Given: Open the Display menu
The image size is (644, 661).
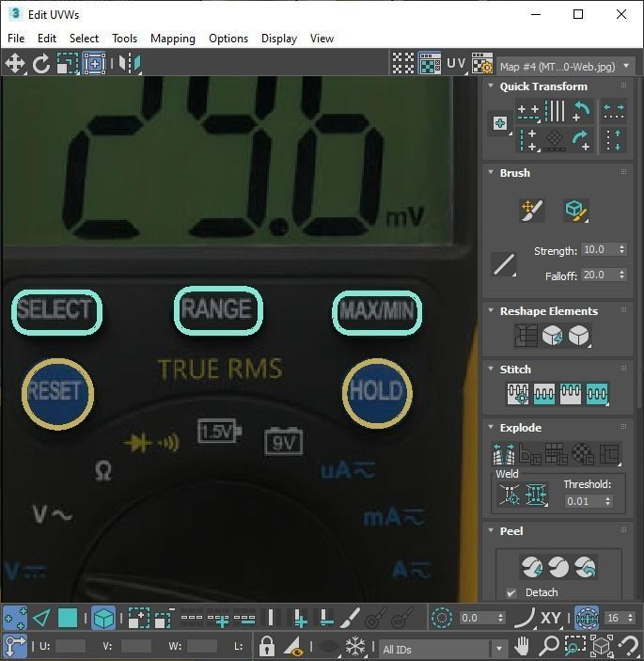Looking at the screenshot, I should coord(279,39).
